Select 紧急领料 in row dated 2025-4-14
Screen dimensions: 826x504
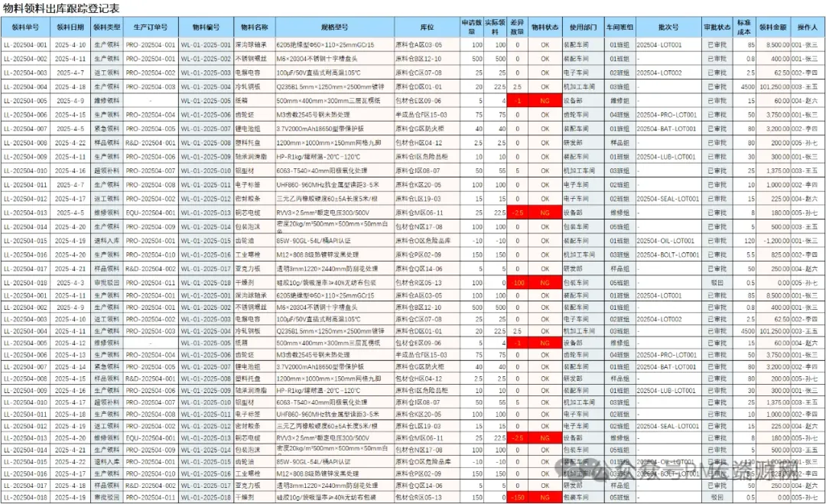pos(106,366)
